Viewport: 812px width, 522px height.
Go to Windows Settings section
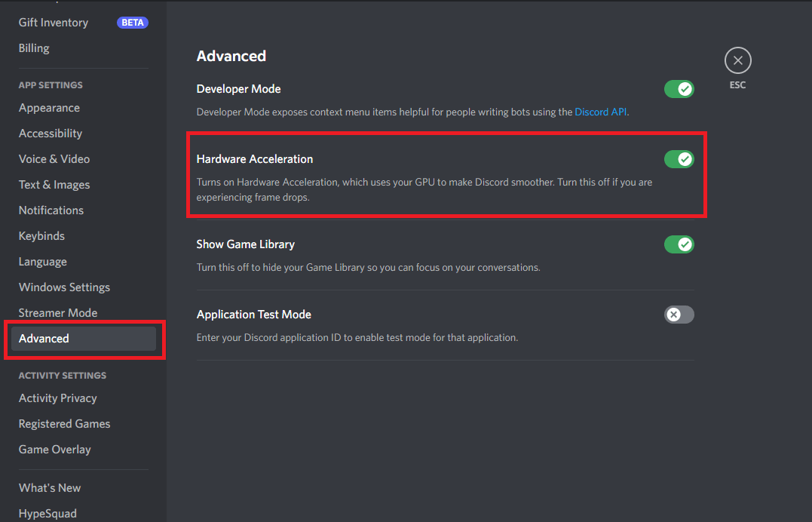point(64,287)
